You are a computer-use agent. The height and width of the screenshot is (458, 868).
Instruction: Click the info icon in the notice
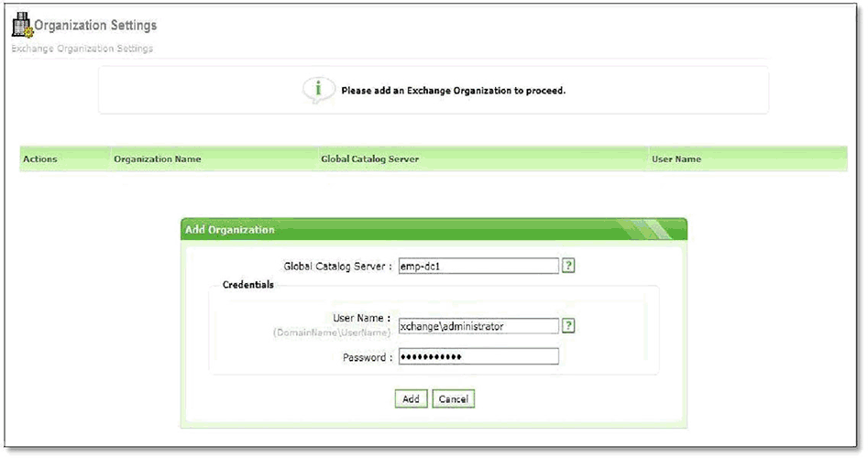317,90
